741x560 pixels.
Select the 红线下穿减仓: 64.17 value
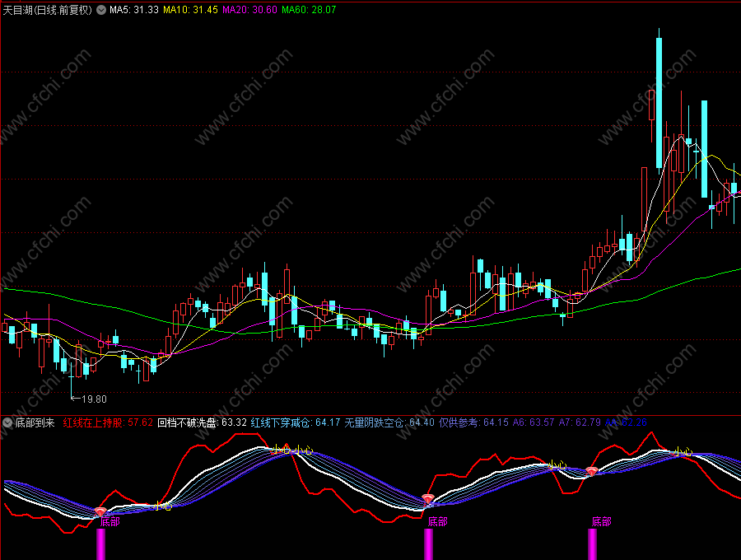click(296, 422)
